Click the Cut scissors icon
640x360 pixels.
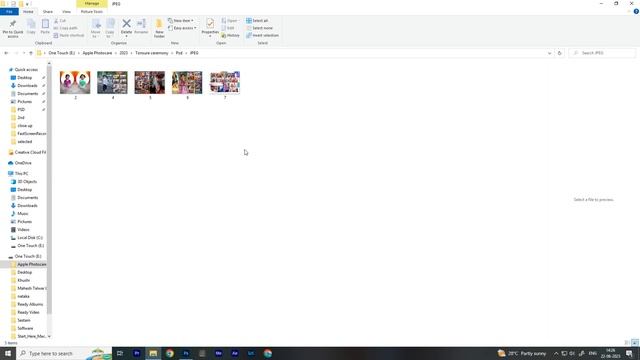(56, 21)
